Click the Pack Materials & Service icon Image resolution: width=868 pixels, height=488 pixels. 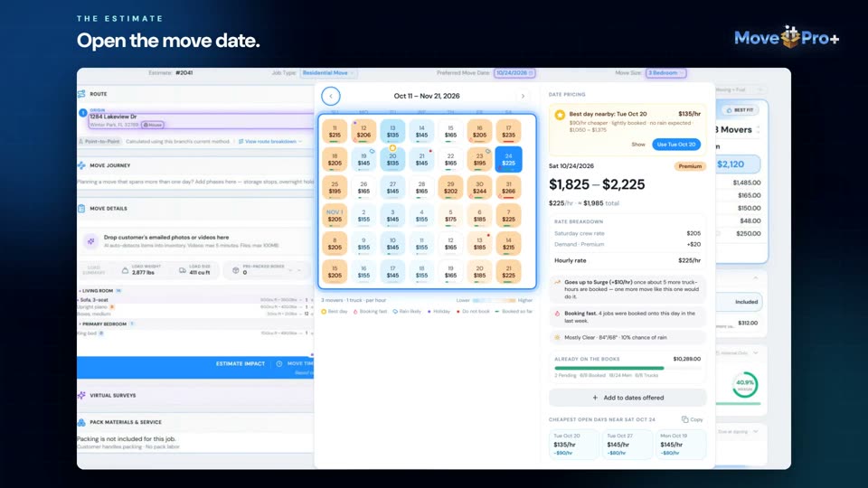(x=82, y=422)
